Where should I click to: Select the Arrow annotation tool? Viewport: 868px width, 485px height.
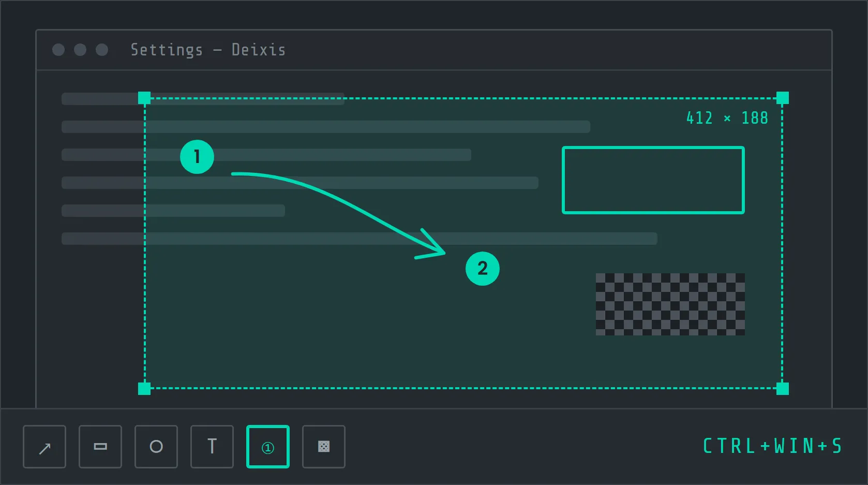(44, 447)
